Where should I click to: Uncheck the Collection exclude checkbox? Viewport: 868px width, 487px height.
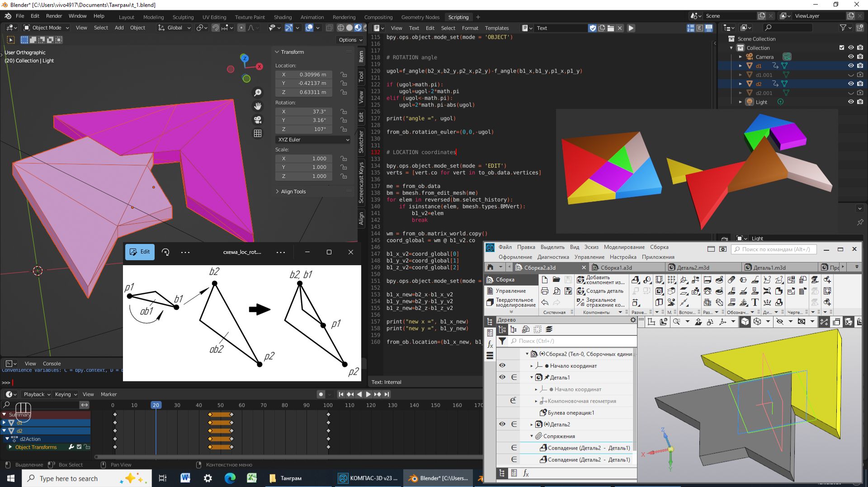coord(841,48)
